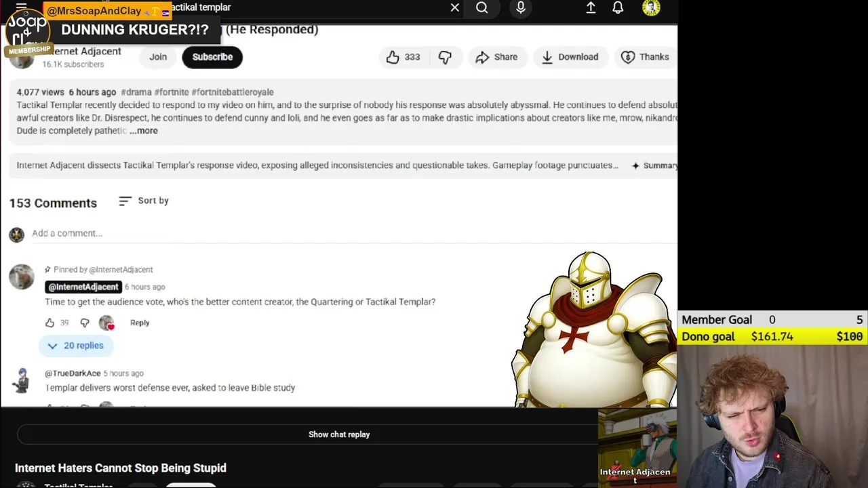Send Thanks to the creator
868x488 pixels.
tap(646, 57)
